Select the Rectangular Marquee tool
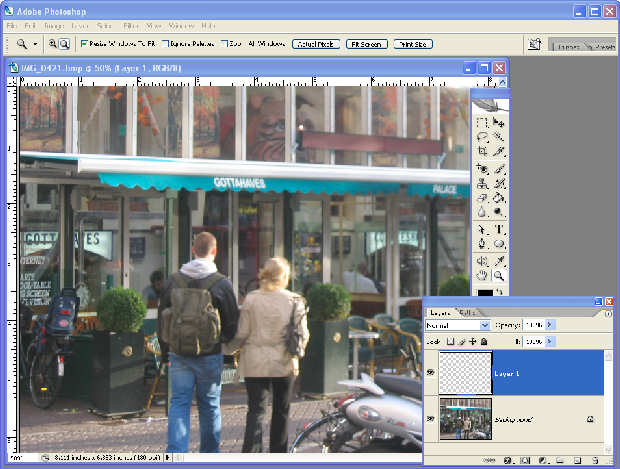The width and height of the screenshot is (620, 469). pos(482,123)
